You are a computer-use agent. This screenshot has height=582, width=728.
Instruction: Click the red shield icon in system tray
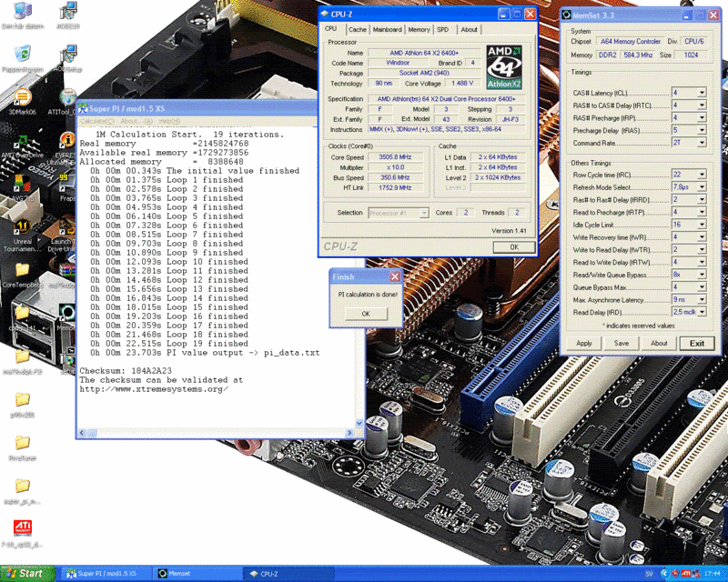click(675, 574)
